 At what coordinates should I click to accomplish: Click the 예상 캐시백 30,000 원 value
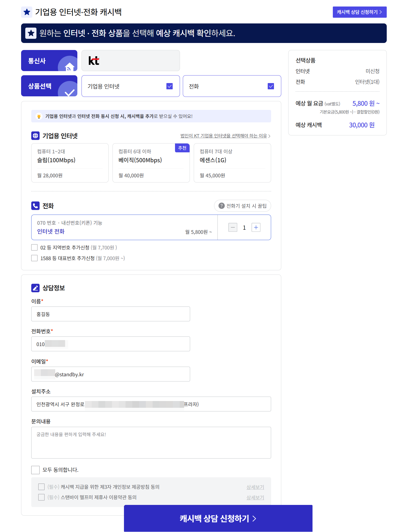click(362, 125)
